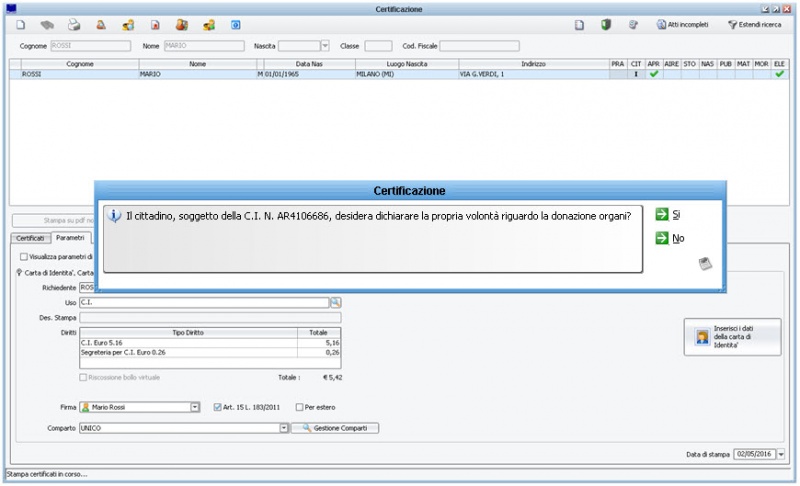
Task: Click the calculator icon in the dialog
Action: (704, 264)
